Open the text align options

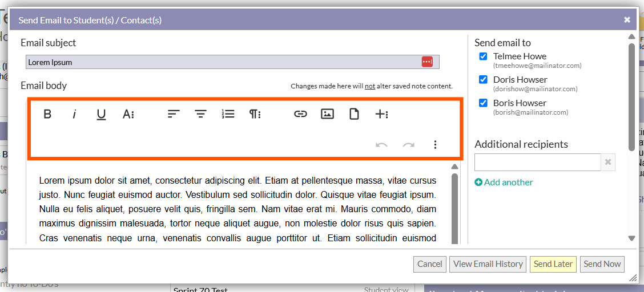pos(200,114)
